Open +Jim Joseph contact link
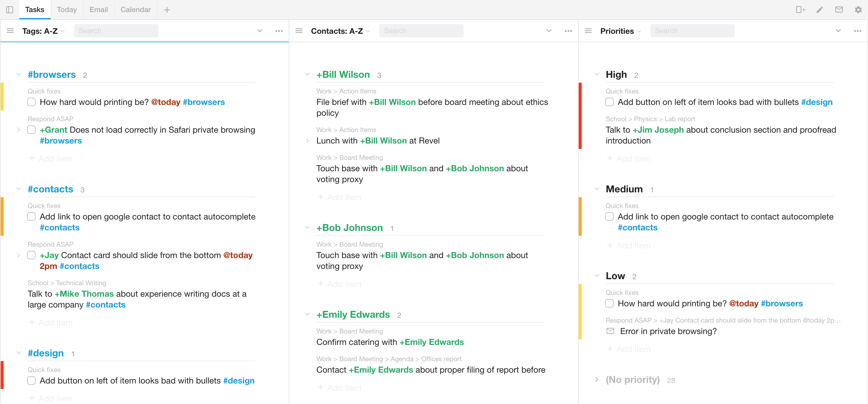 point(658,130)
